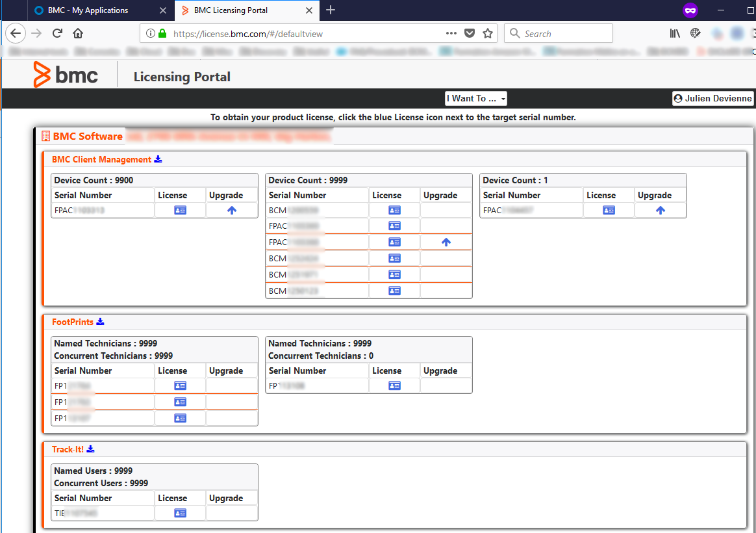Open license for fourth-row BCM serial in Device Count 9999
This screenshot has height=533, width=756.
point(394,259)
